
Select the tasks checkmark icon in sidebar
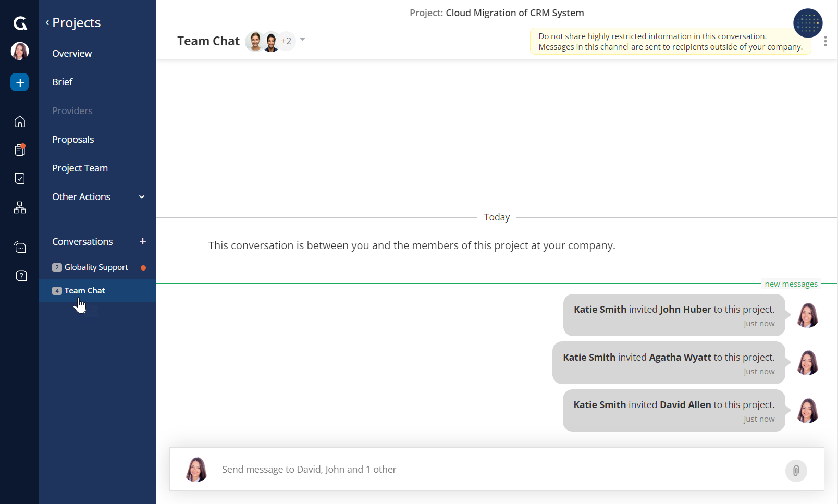tap(19, 178)
